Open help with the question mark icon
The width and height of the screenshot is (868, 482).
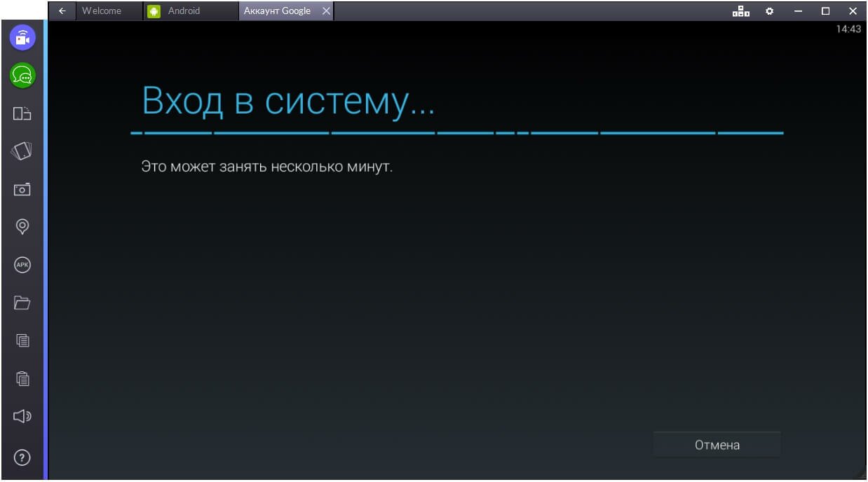click(22, 457)
